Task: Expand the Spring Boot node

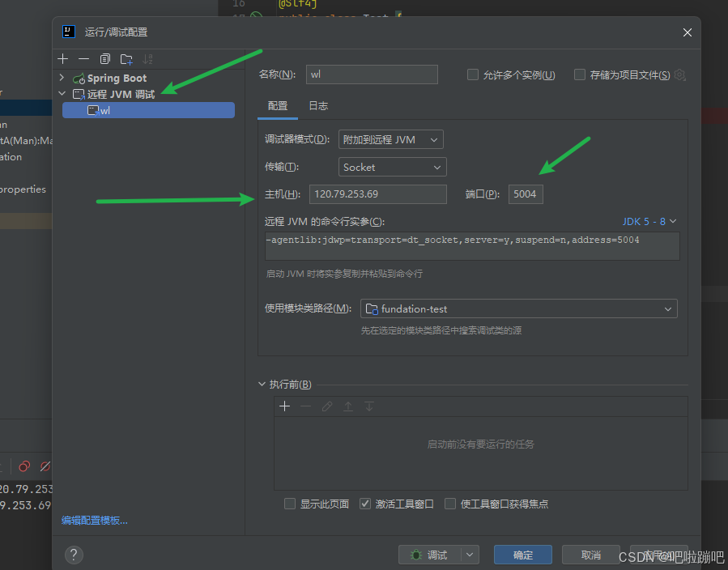Action: coord(62,78)
